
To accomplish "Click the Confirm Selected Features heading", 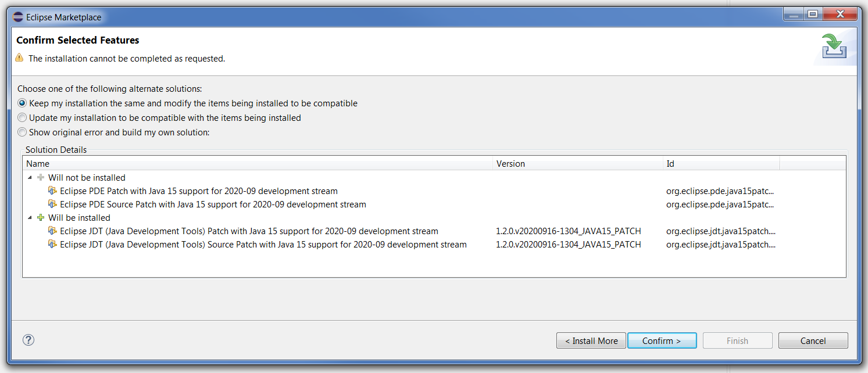I will tap(78, 40).
